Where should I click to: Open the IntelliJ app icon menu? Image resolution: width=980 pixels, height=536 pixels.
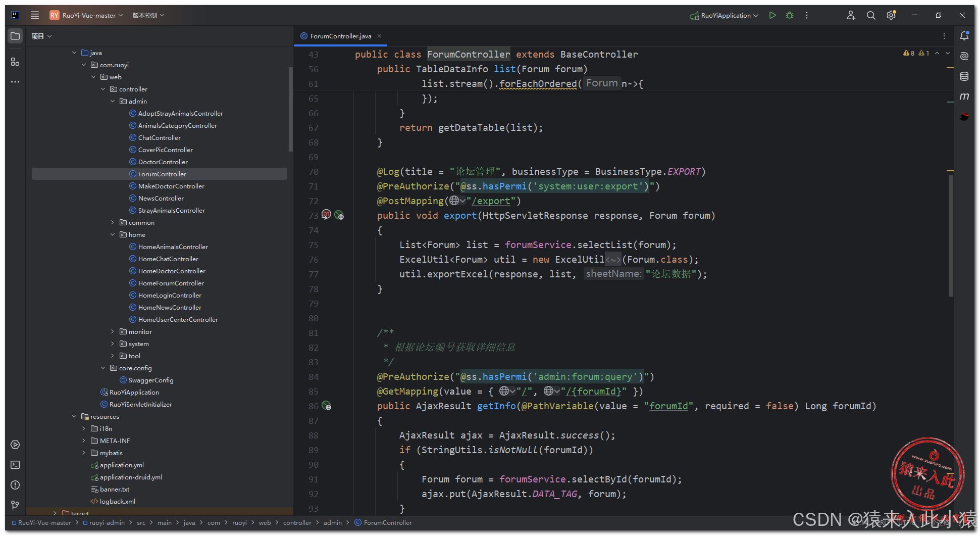coord(15,15)
